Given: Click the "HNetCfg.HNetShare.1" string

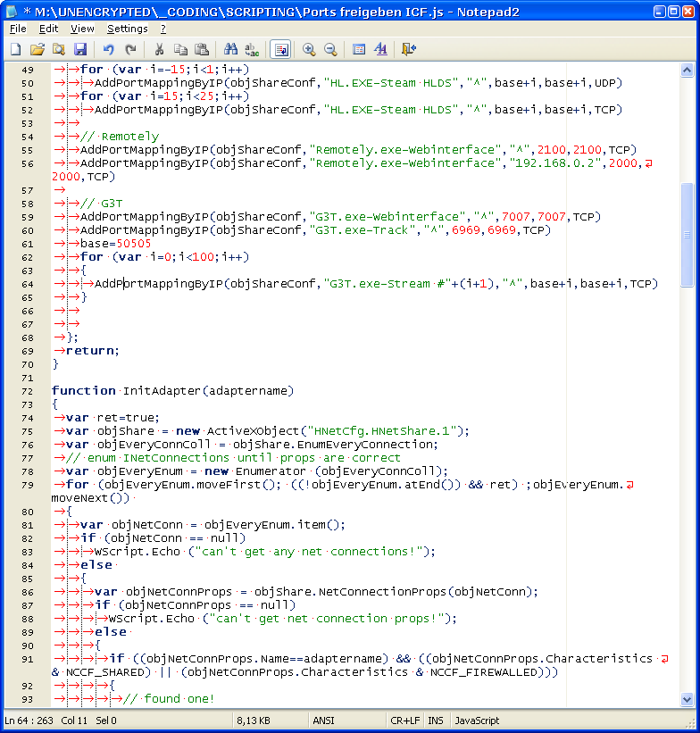Looking at the screenshot, I should coord(381,431).
